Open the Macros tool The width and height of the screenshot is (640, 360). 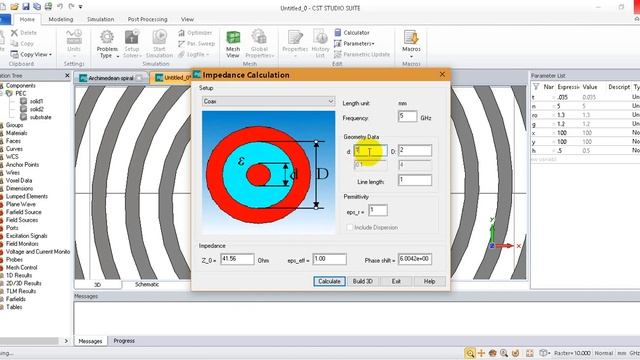click(x=411, y=44)
